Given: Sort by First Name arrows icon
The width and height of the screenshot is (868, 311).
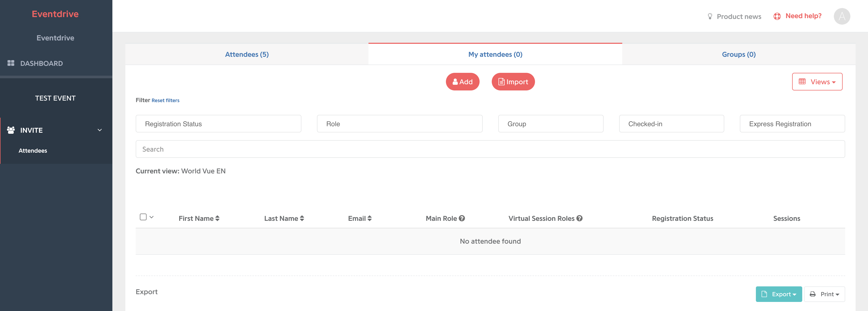Looking at the screenshot, I should tap(217, 218).
